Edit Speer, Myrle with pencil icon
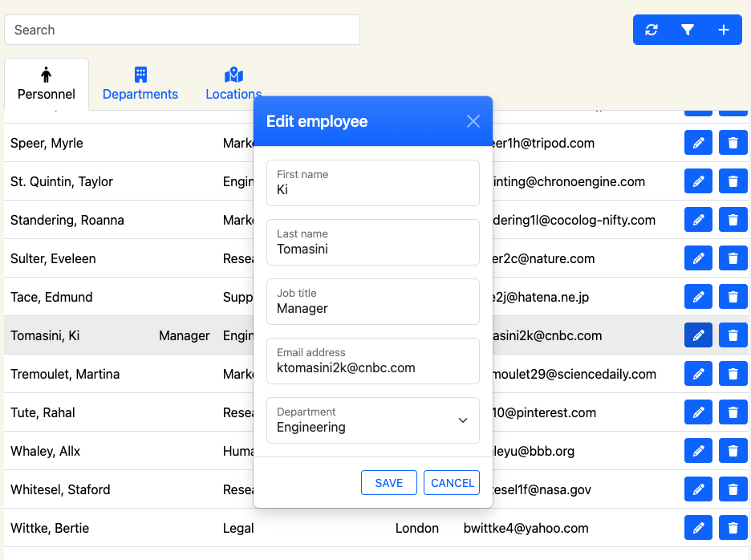Screen dimensions: 751x560 [x=698, y=143]
